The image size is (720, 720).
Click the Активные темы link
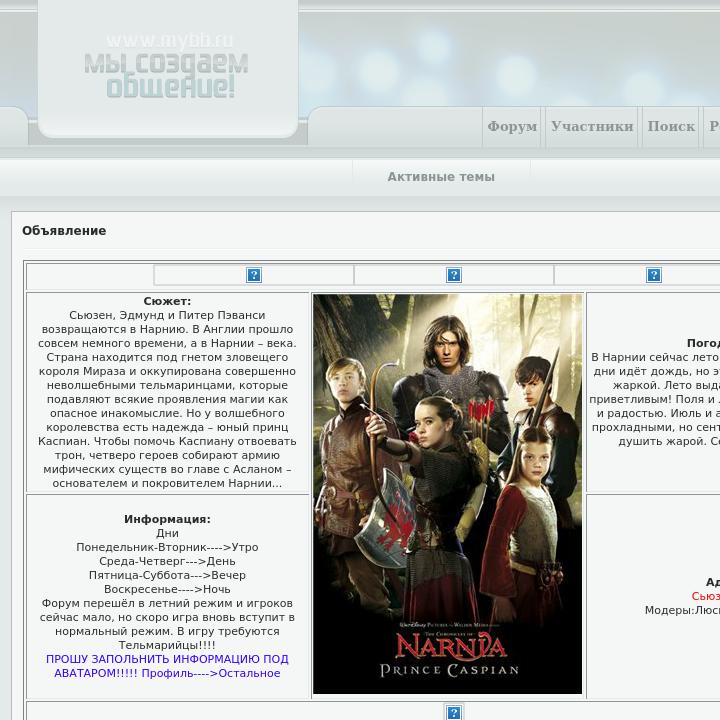[441, 177]
